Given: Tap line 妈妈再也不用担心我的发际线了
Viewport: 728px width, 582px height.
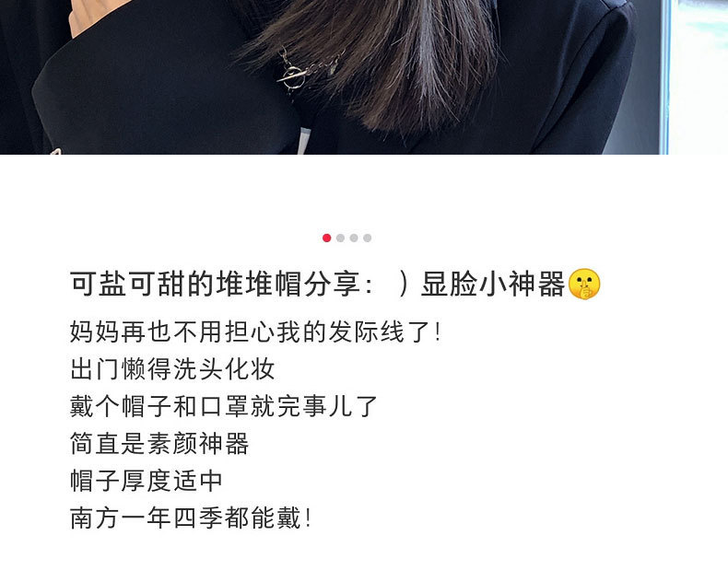Looking at the screenshot, I should click(255, 332).
